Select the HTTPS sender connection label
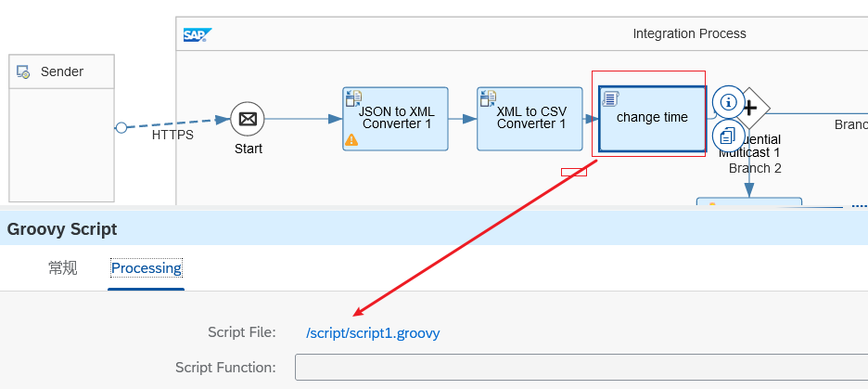This screenshot has width=868, height=389. [x=172, y=135]
